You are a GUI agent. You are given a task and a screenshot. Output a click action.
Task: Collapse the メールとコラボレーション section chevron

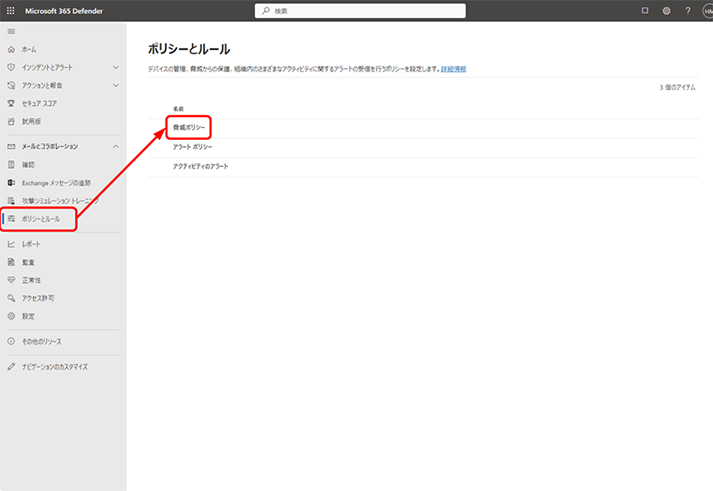coord(115,146)
